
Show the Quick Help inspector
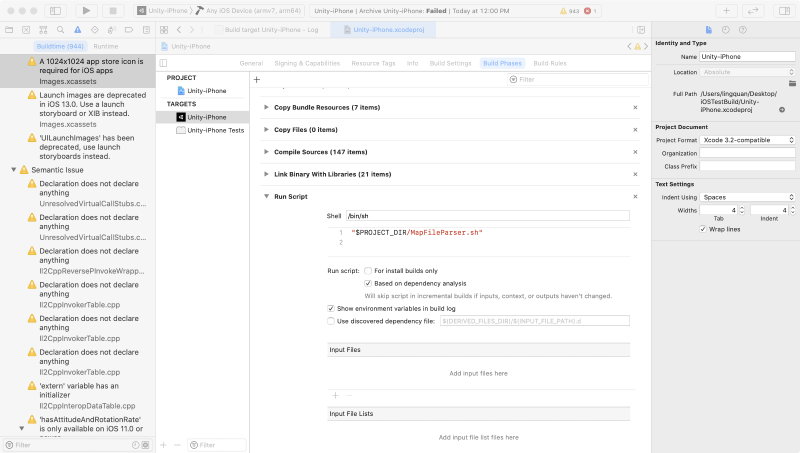(x=743, y=30)
